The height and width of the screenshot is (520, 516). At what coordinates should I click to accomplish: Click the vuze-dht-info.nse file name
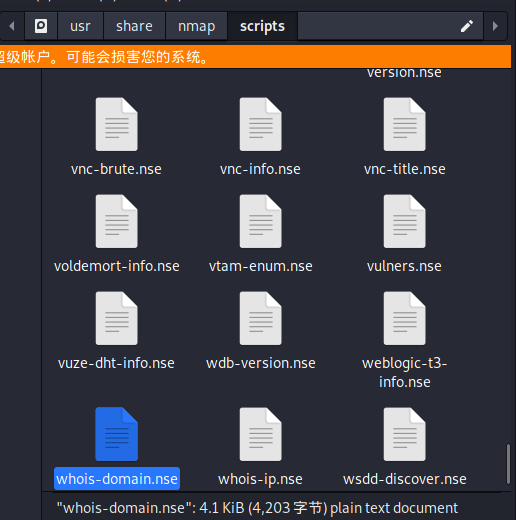[x=116, y=363]
